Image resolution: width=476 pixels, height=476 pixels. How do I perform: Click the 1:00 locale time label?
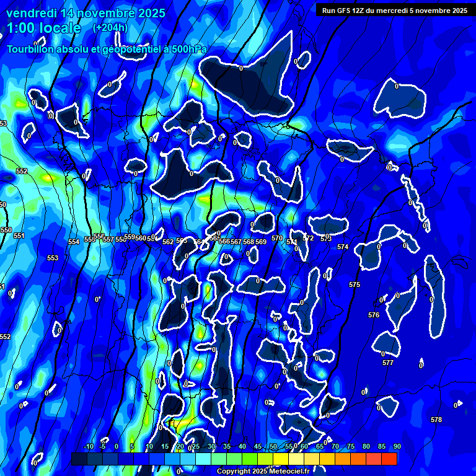coord(43,29)
